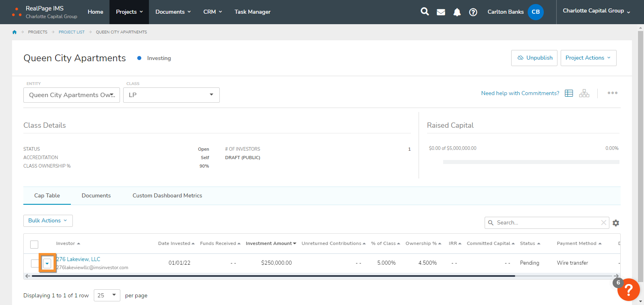Open Need help with Commitments link
The height and width of the screenshot is (305, 644).
520,93
